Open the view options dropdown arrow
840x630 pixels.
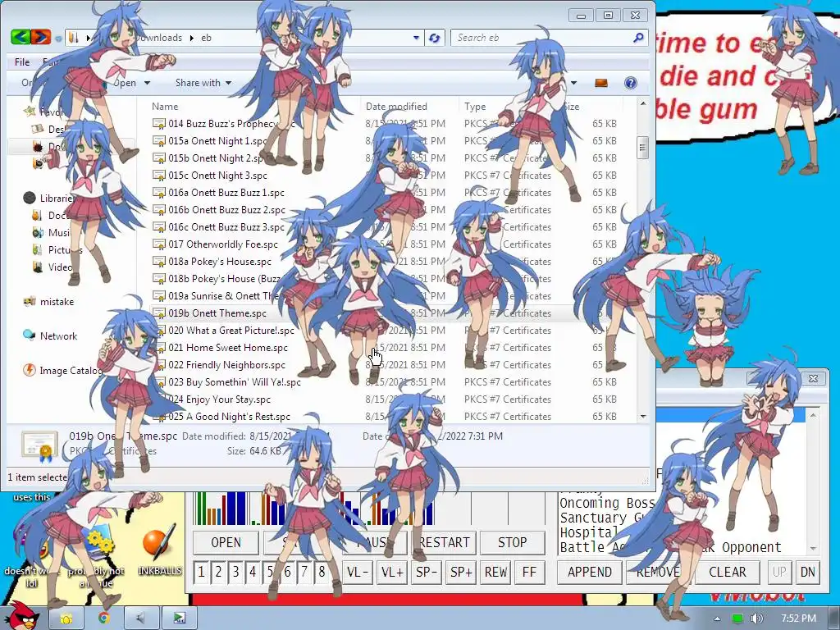pyautogui.click(x=573, y=83)
